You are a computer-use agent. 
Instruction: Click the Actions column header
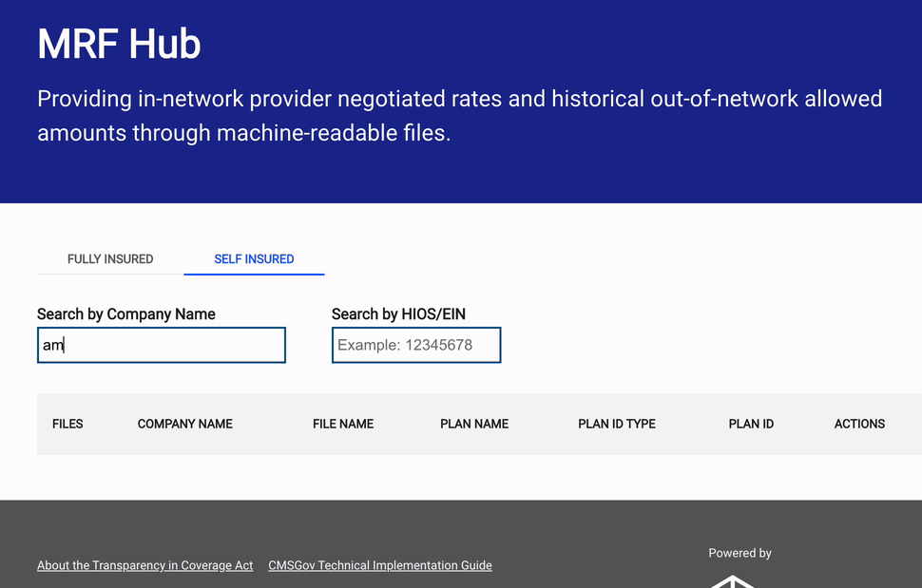[x=859, y=424]
